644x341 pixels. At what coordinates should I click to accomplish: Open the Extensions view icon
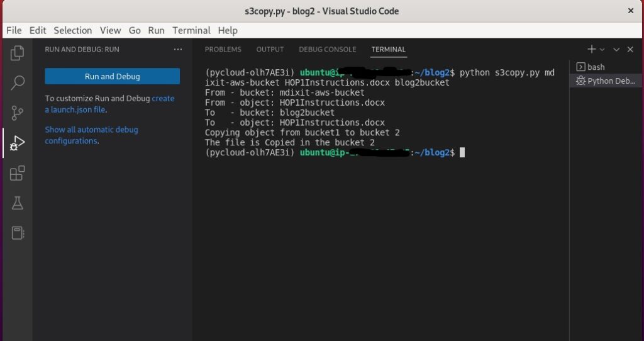coord(17,173)
